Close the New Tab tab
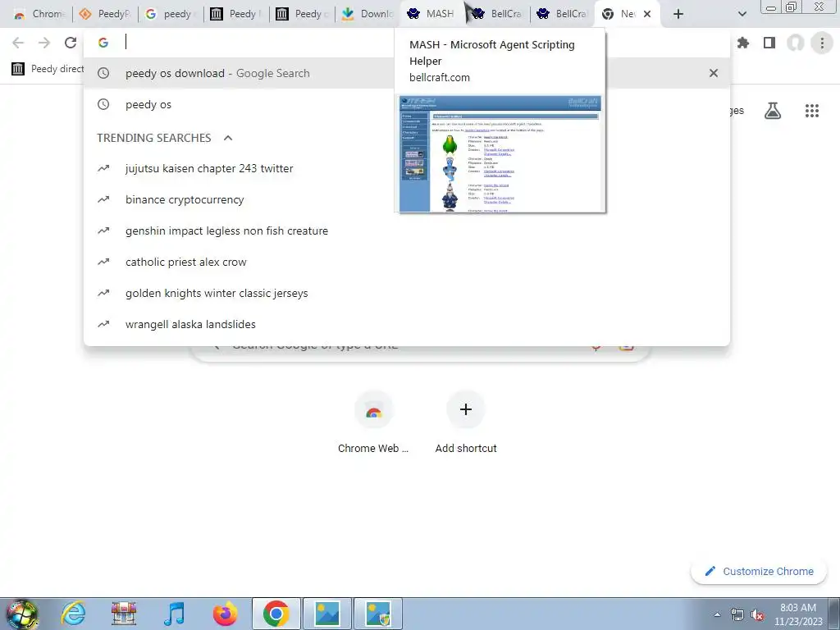 [x=647, y=14]
